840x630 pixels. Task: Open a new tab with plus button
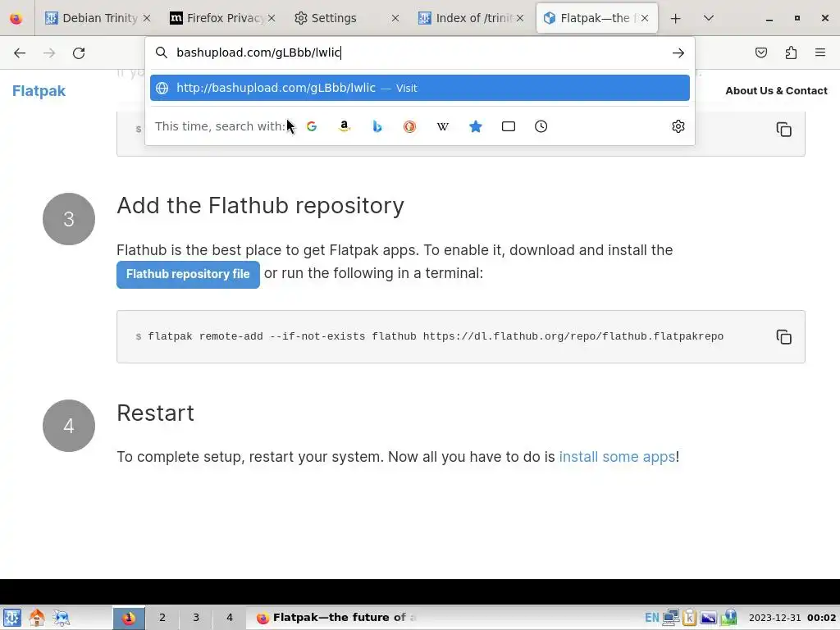676,18
